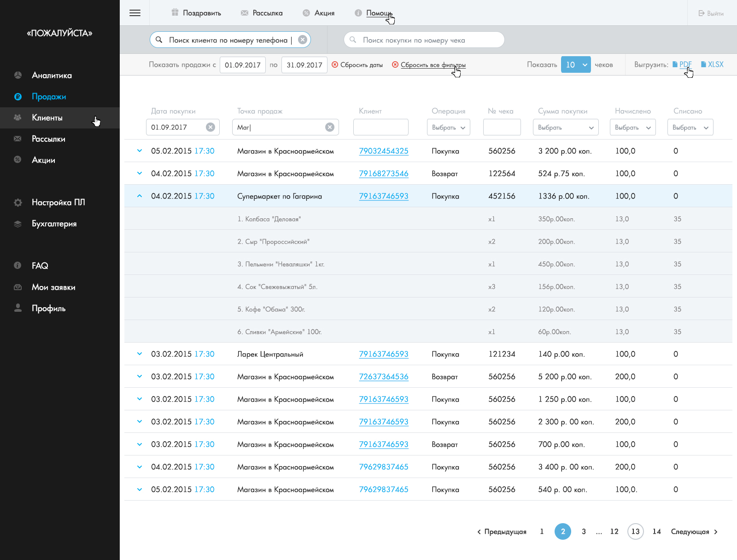Clear the client phone search field
The image size is (737, 560).
click(x=303, y=40)
